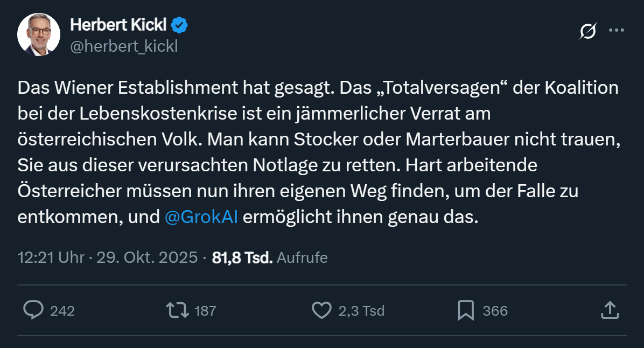Click the 242 replies count
This screenshot has height=348, width=644.
(62, 311)
